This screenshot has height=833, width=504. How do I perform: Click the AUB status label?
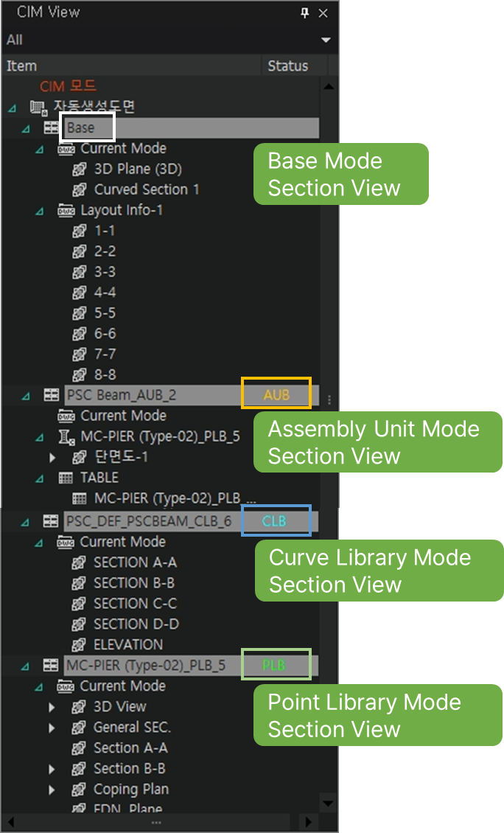pos(277,394)
